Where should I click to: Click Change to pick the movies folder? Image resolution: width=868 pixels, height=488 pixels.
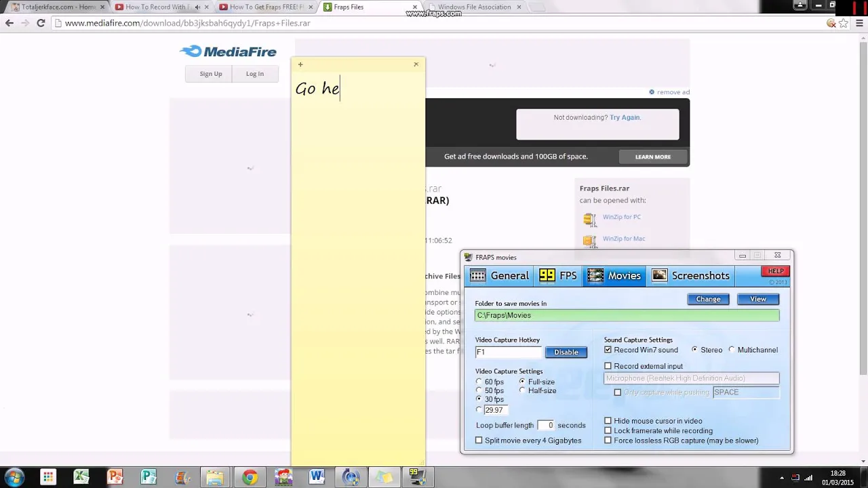708,299
